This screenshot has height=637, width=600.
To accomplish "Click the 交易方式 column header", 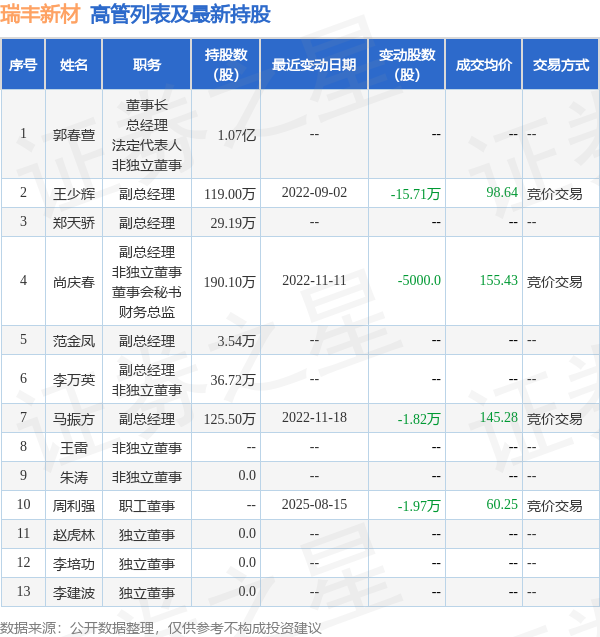I will tap(561, 65).
